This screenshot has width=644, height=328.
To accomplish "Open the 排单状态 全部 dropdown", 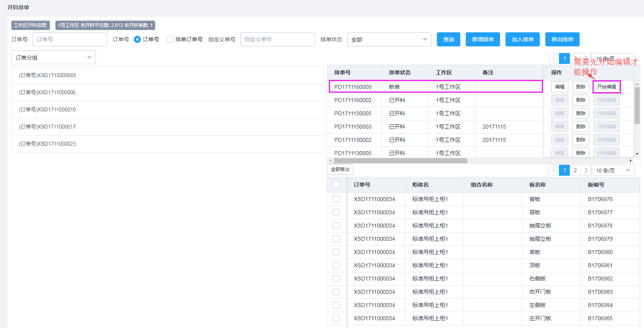I will pyautogui.click(x=389, y=39).
